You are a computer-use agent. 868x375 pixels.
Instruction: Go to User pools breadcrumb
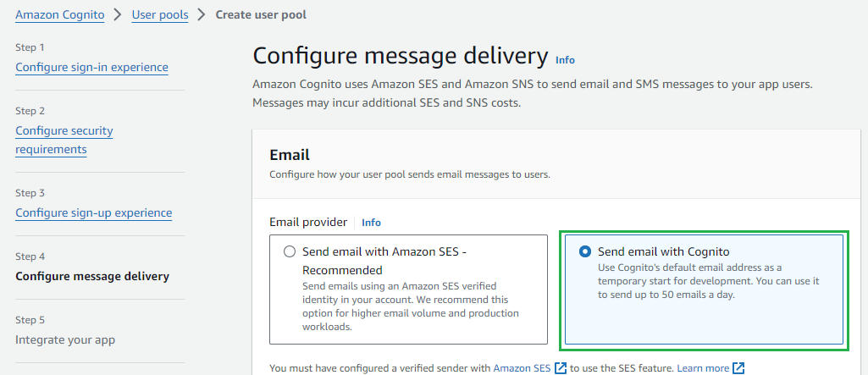[160, 15]
